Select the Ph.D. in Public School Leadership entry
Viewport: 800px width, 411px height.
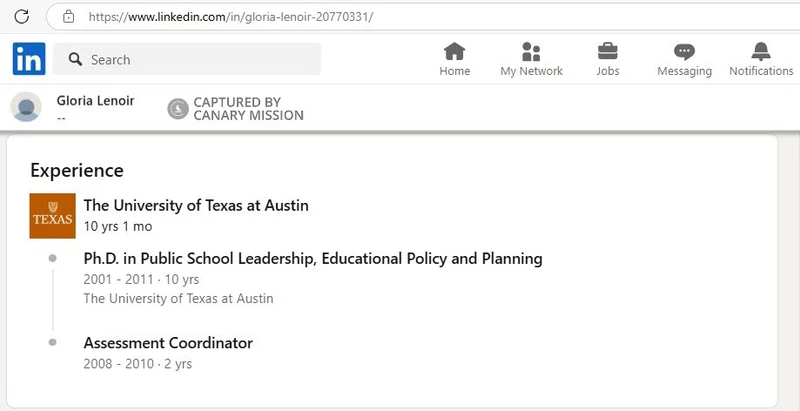click(313, 258)
